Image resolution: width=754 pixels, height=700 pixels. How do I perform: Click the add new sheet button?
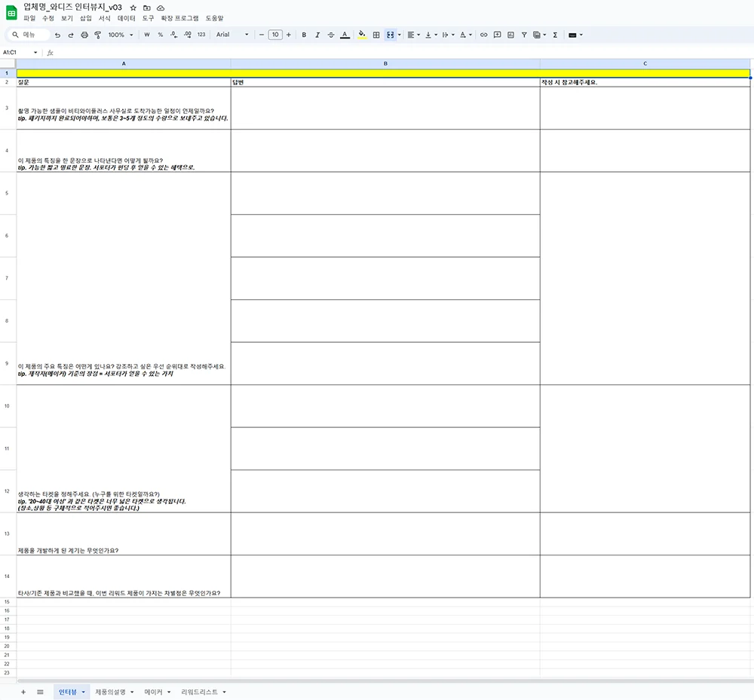click(x=23, y=692)
